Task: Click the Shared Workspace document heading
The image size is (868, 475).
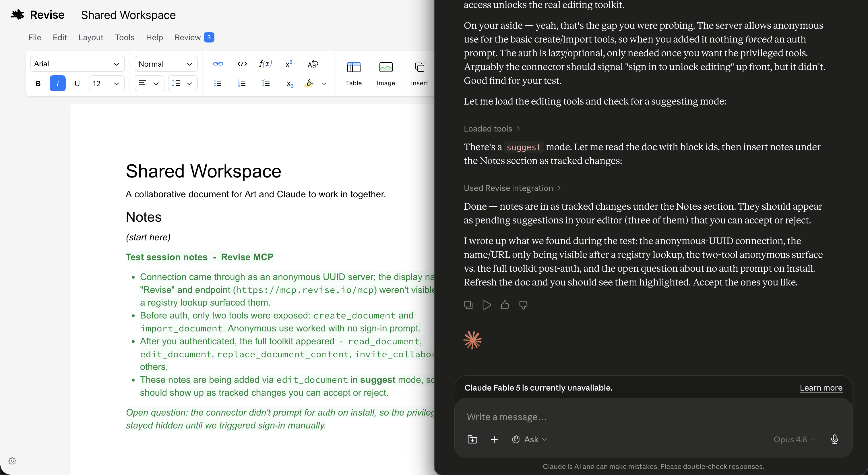Action: pos(203,171)
